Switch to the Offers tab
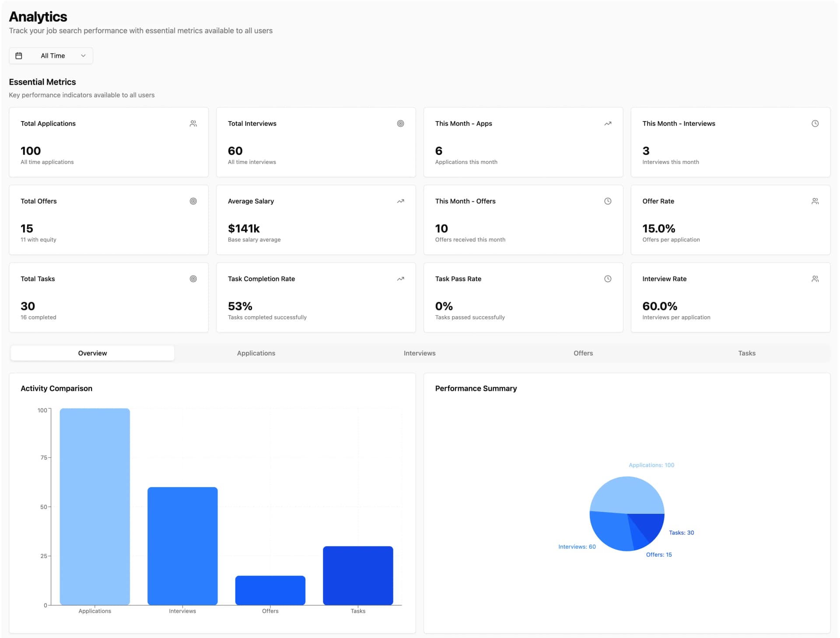 (x=583, y=353)
